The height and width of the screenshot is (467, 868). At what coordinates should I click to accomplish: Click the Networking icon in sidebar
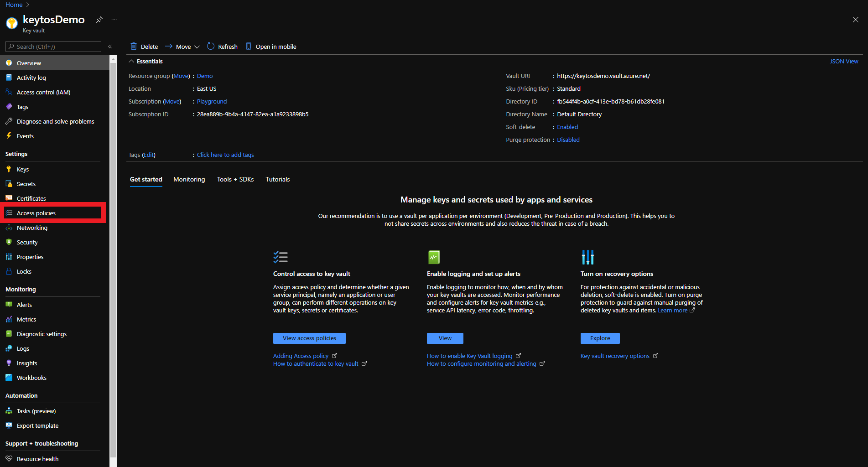pos(9,228)
